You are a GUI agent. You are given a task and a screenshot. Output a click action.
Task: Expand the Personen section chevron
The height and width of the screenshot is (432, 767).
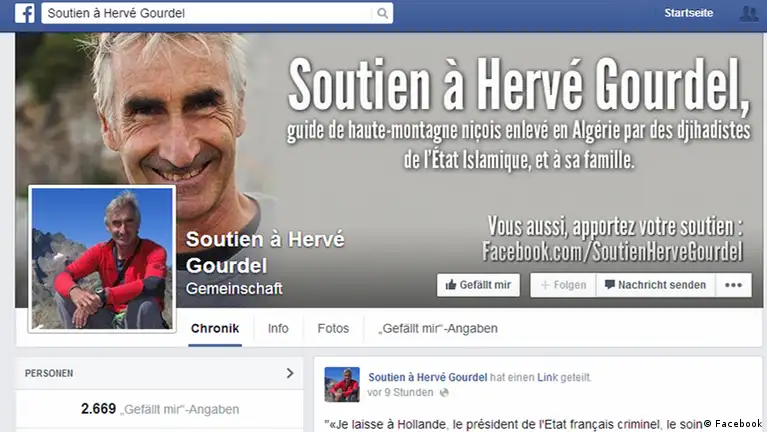(290, 373)
